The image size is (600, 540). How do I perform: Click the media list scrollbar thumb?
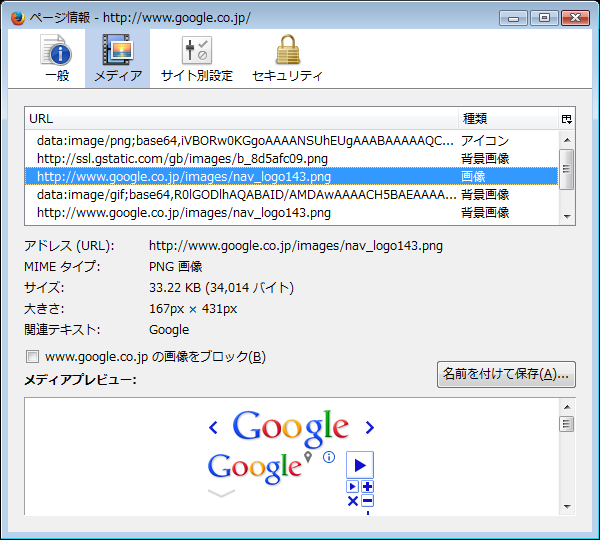567,168
